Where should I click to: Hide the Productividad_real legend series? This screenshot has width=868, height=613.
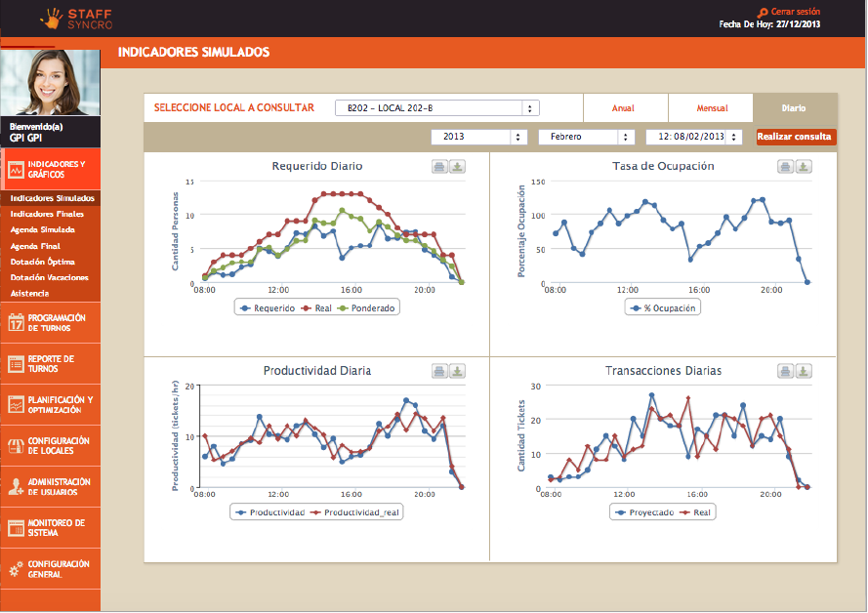point(356,511)
